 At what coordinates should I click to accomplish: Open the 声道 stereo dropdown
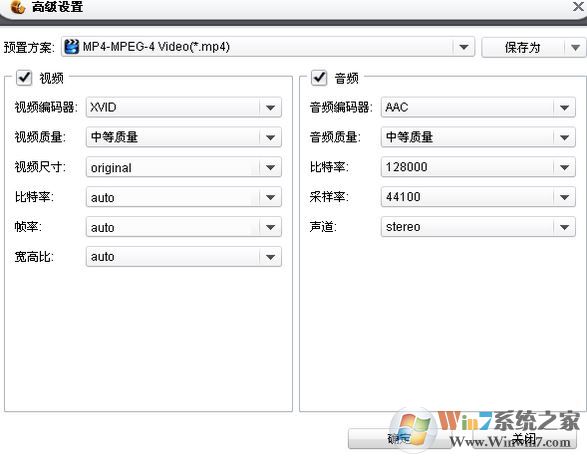(478, 227)
